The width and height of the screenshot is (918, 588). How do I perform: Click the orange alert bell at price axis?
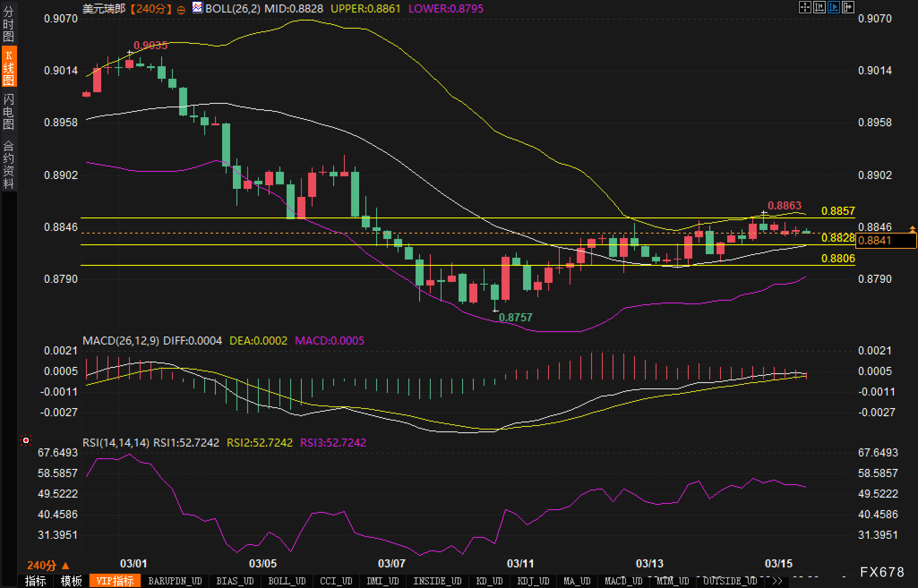click(x=912, y=230)
